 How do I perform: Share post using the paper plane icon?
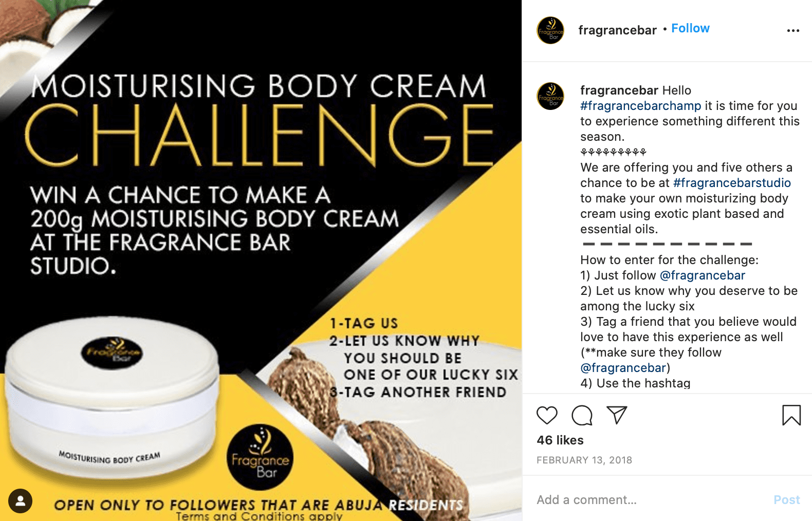[617, 415]
